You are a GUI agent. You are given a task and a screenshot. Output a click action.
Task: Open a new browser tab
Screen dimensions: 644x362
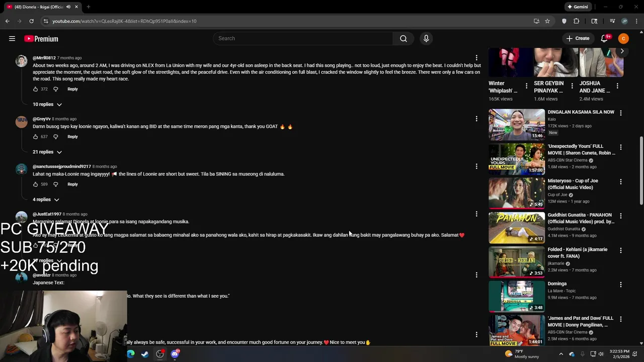pyautogui.click(x=88, y=7)
